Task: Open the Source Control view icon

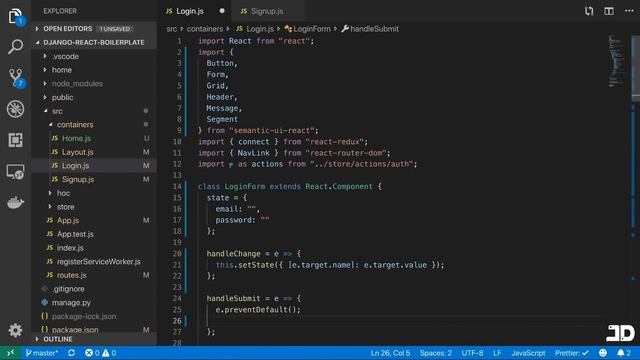Action: pos(16,78)
